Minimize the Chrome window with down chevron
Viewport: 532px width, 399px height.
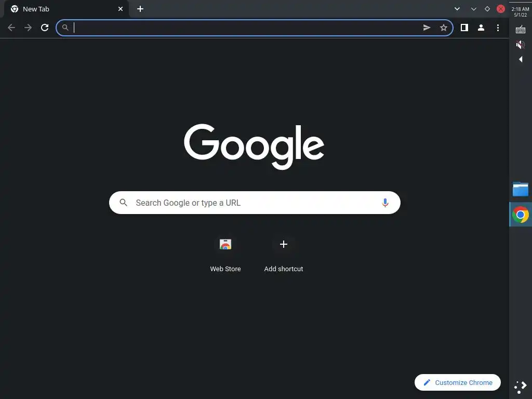pyautogui.click(x=474, y=9)
